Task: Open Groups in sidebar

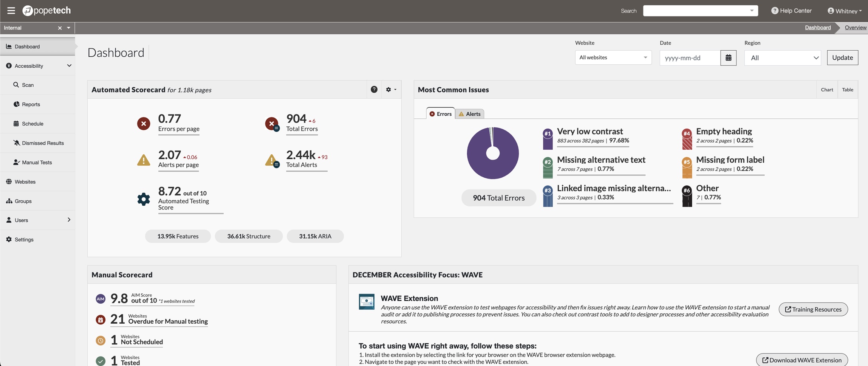Action: 37,201
